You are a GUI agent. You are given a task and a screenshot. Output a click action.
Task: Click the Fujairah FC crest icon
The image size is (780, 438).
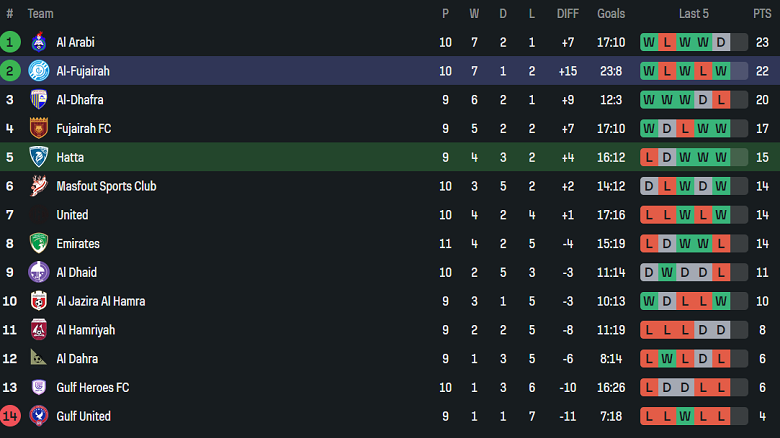[x=39, y=129]
